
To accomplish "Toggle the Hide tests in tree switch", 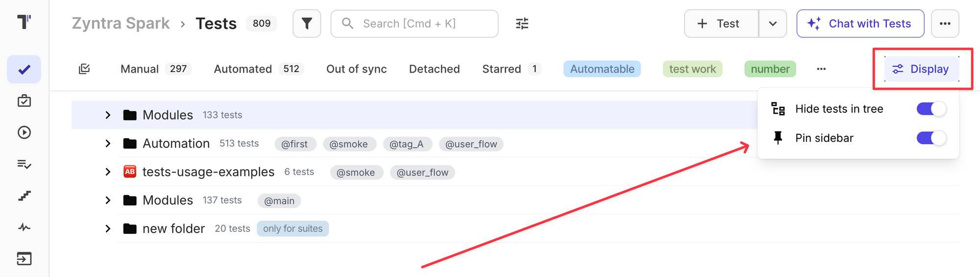I will point(931,109).
